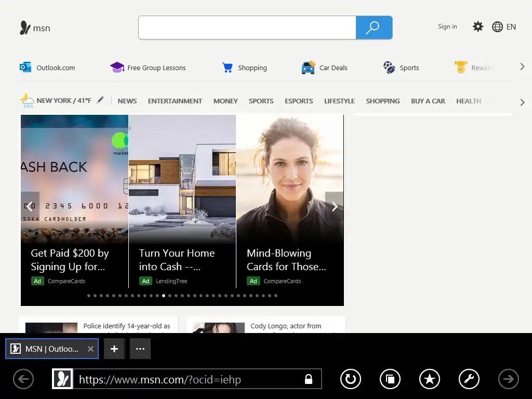This screenshot has width=532, height=399.
Task: Open page tools wrench button
Action: [469, 379]
